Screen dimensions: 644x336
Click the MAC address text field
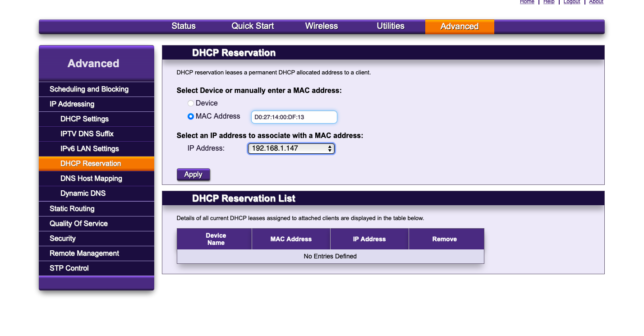click(294, 117)
